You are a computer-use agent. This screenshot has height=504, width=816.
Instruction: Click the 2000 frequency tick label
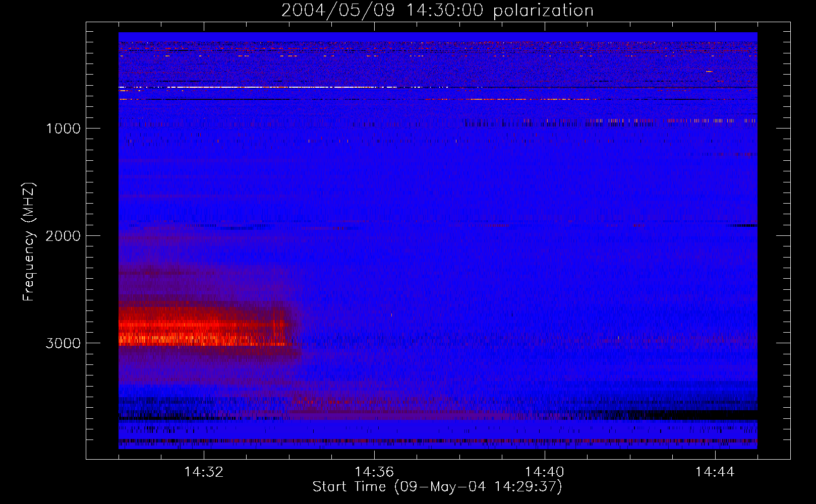click(x=63, y=236)
